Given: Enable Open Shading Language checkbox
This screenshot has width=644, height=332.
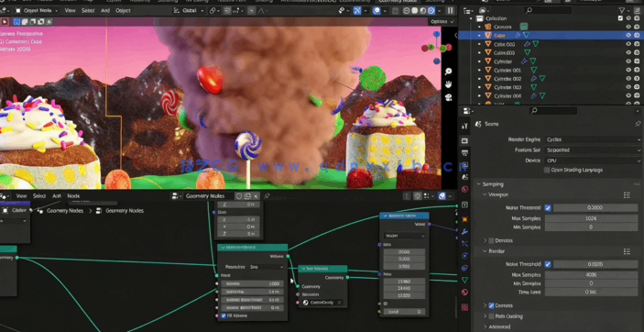Looking at the screenshot, I should click(x=547, y=170).
